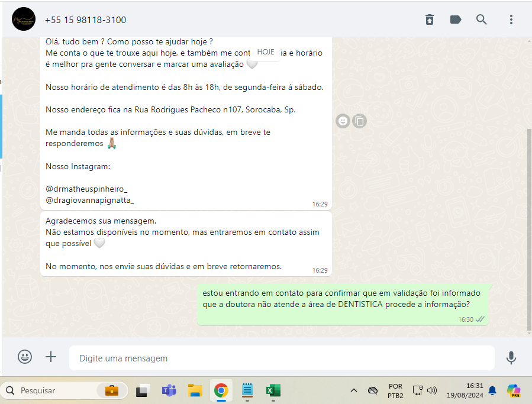532x404 pixels.
Task: Open Task View on the taskbar
Action: tap(143, 391)
